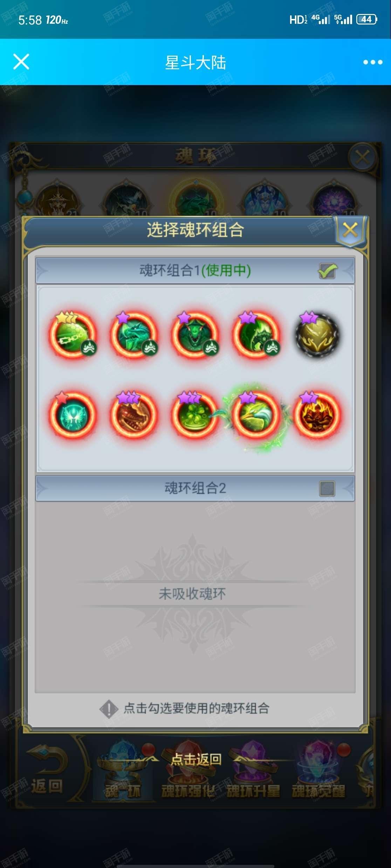Pick the glowing green bird soul ring
The height and width of the screenshot is (868, 391).
tap(256, 415)
